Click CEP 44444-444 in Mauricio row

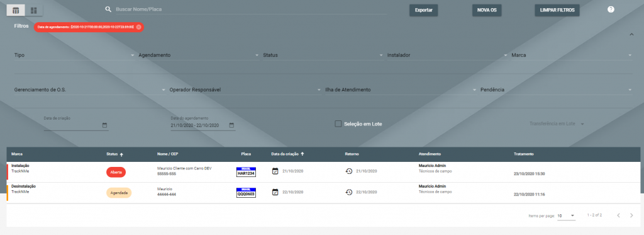[x=166, y=194]
